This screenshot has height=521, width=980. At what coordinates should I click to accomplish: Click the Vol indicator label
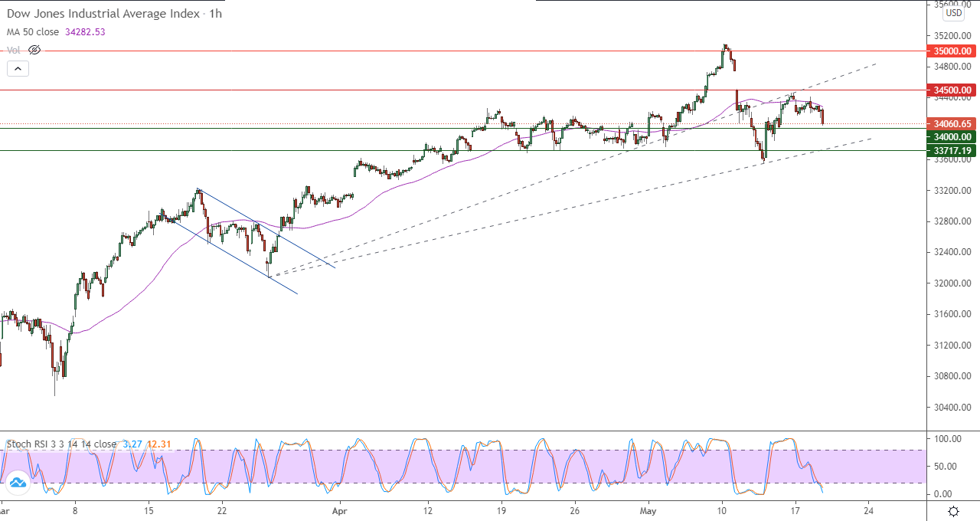pos(14,50)
